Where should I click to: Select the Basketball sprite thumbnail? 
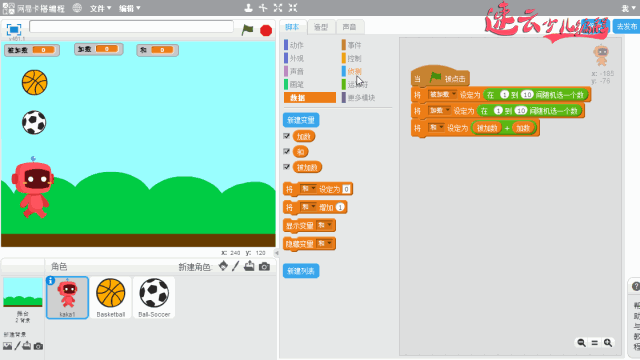coord(111,298)
